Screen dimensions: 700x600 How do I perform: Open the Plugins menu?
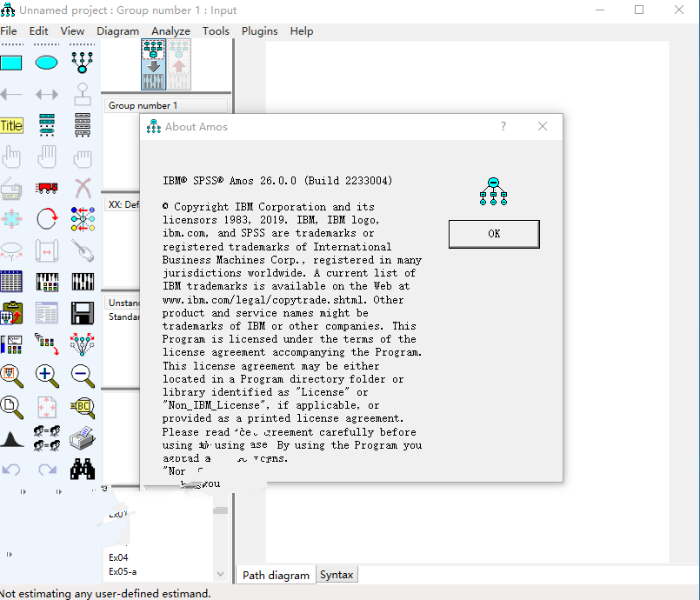click(259, 31)
